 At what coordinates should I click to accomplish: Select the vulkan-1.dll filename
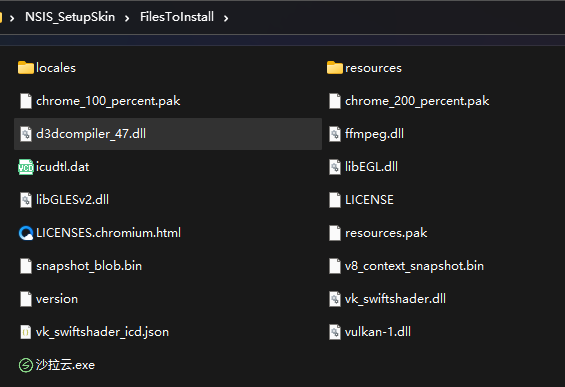(x=378, y=332)
